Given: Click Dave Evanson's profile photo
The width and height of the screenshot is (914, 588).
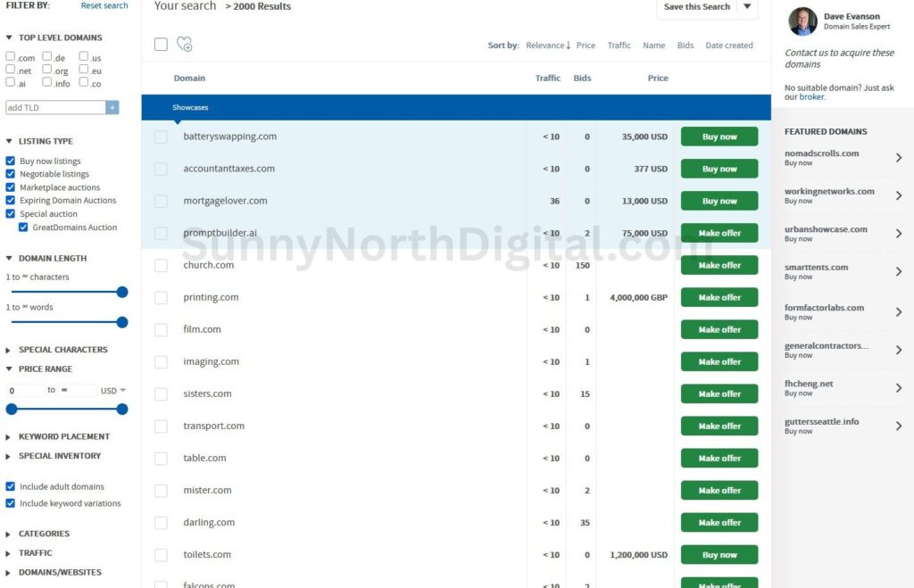Looking at the screenshot, I should pyautogui.click(x=802, y=21).
